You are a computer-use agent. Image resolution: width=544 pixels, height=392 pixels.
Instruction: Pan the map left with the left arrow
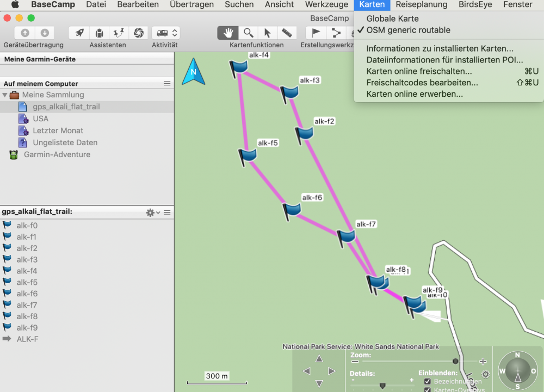[x=306, y=371]
